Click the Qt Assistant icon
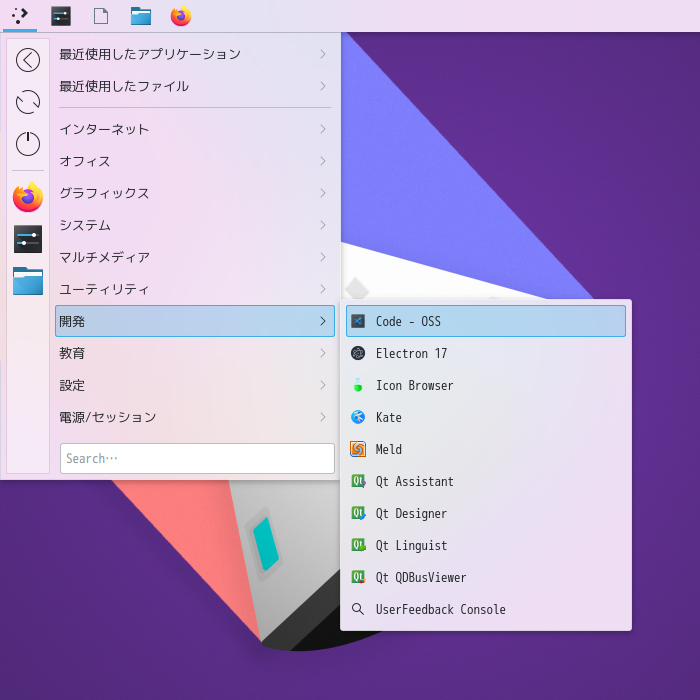The image size is (700, 700). coord(358,481)
